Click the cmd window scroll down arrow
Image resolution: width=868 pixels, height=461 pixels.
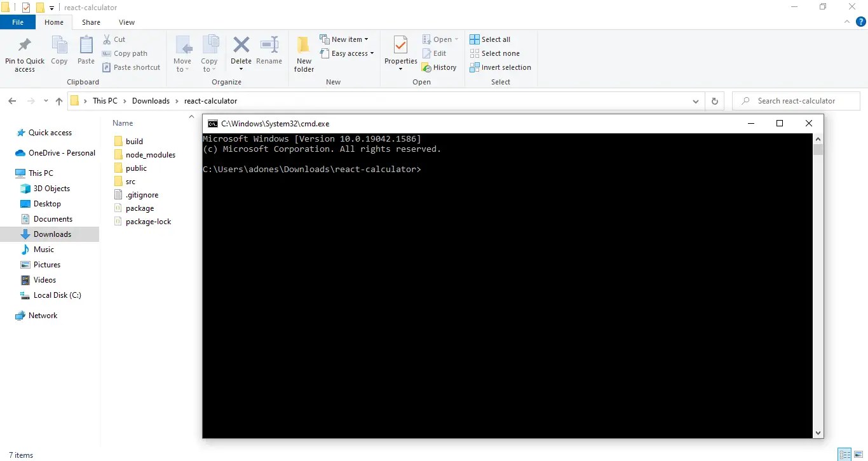[818, 432]
